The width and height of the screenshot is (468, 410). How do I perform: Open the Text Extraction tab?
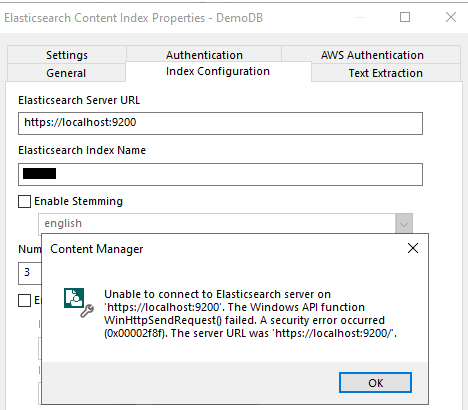tap(386, 73)
